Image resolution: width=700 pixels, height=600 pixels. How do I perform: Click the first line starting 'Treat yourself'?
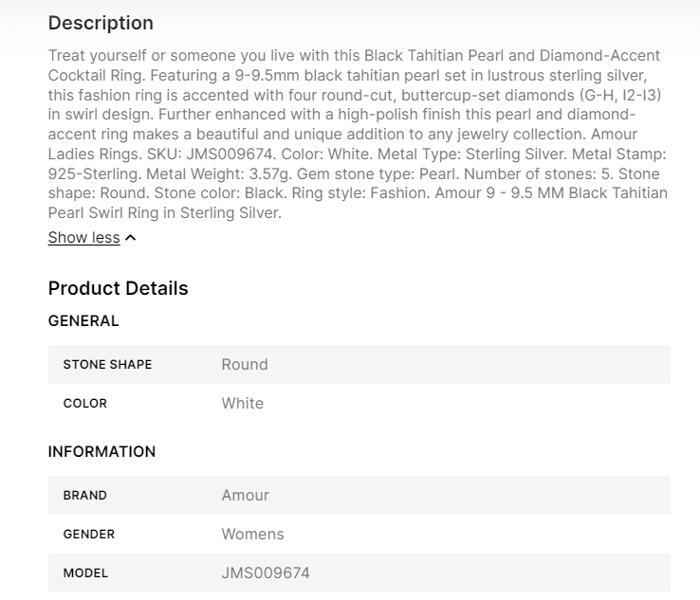point(354,55)
